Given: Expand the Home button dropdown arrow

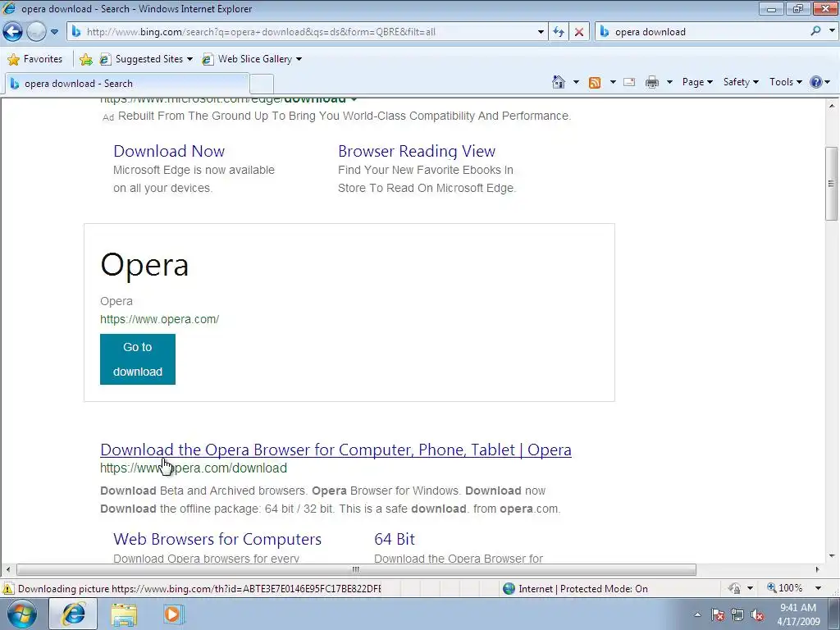Looking at the screenshot, I should point(576,82).
